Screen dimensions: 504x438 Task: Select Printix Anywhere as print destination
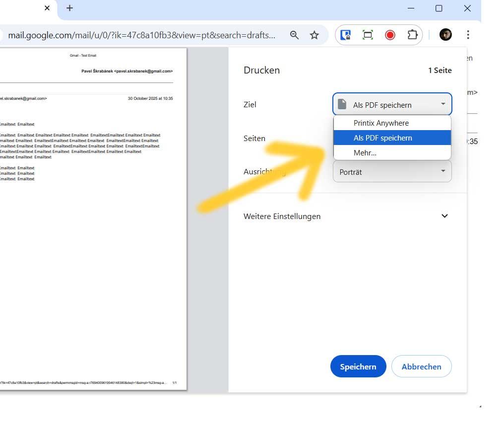(382, 123)
